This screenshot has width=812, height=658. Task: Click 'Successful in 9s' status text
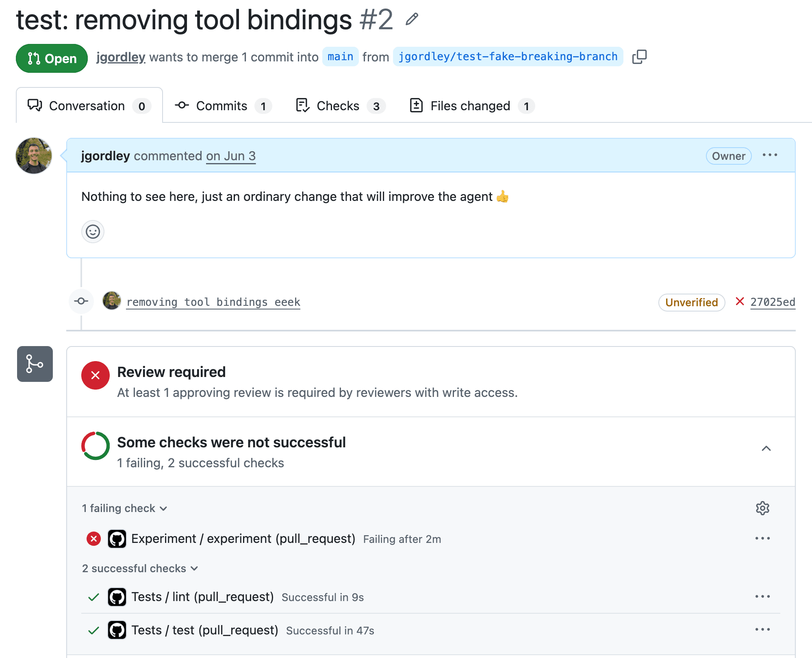(x=323, y=597)
